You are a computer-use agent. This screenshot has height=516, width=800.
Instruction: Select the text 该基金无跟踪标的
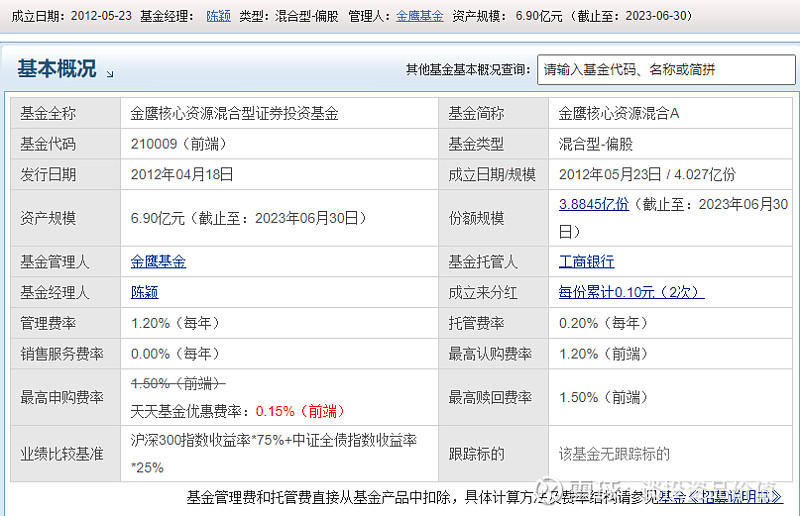(x=614, y=454)
